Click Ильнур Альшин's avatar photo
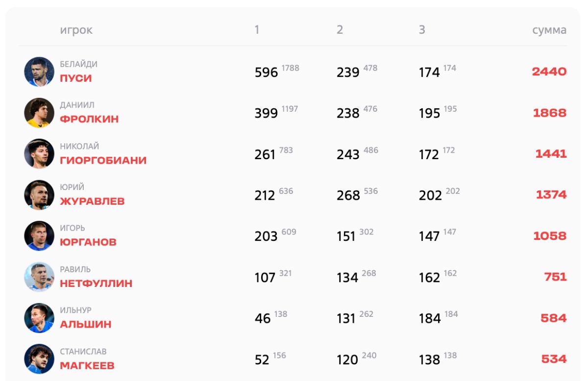Viewport: 588px width, 381px height. 39,318
